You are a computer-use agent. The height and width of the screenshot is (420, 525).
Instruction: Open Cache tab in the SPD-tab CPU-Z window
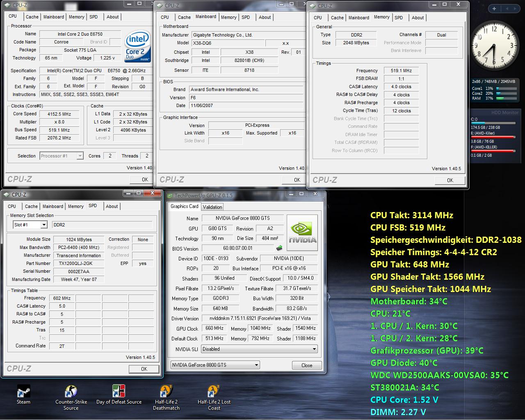click(x=31, y=206)
